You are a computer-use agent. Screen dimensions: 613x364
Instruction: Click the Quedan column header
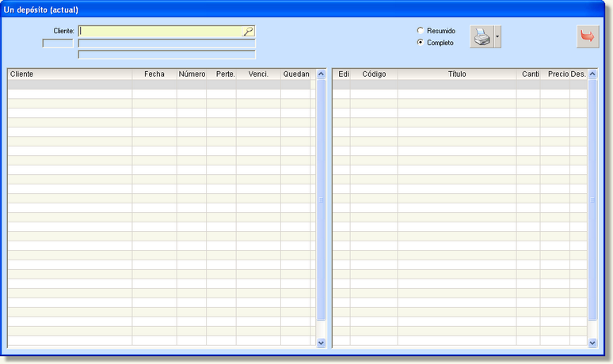click(296, 74)
